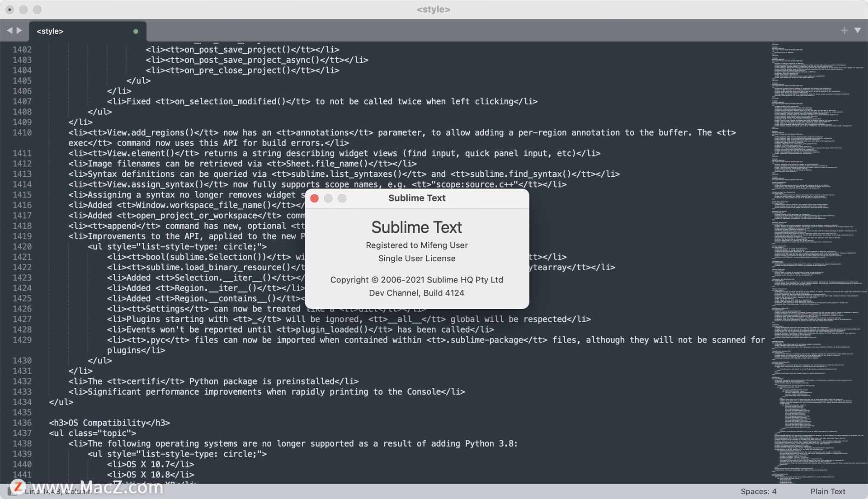The width and height of the screenshot is (868, 499).
Task: Click the <li>OS X 10.7</li> line
Action: click(151, 464)
